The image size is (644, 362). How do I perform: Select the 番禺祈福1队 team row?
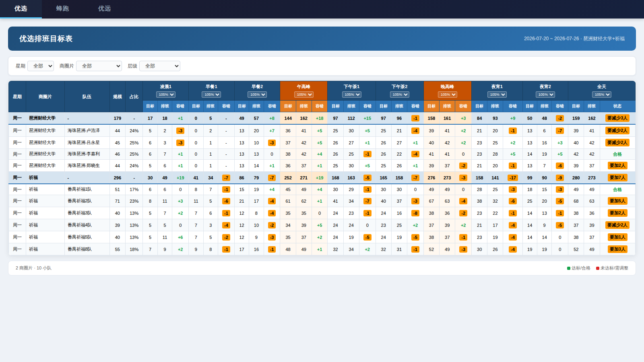pos(322,189)
